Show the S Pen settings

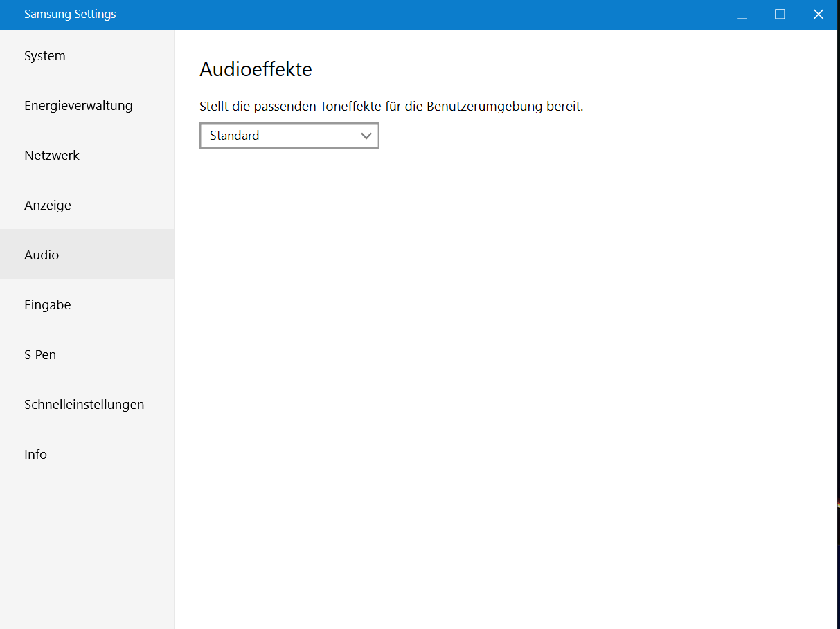(x=40, y=355)
